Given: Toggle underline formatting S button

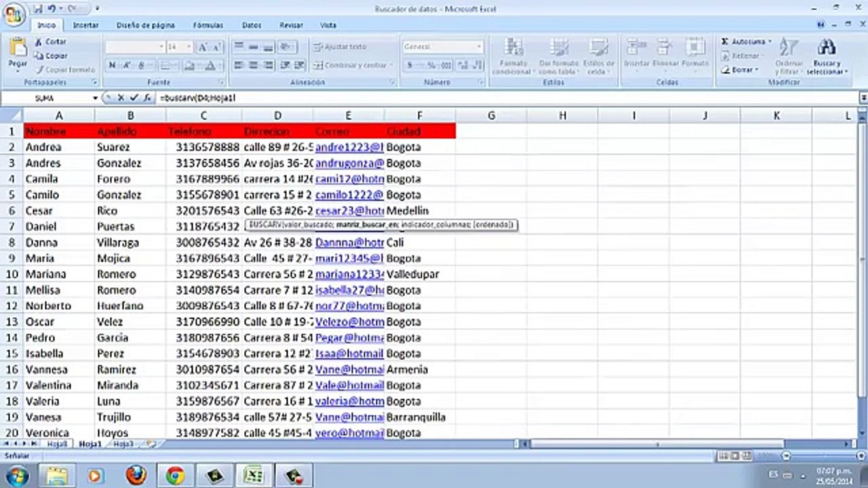Looking at the screenshot, I should click(x=142, y=65).
